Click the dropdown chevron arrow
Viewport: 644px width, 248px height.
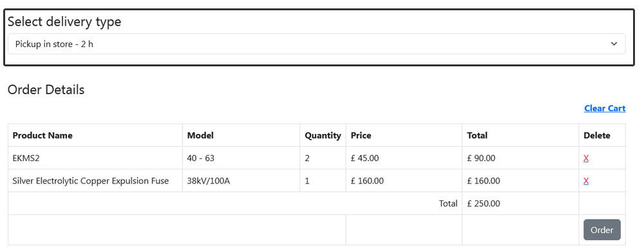tap(614, 44)
